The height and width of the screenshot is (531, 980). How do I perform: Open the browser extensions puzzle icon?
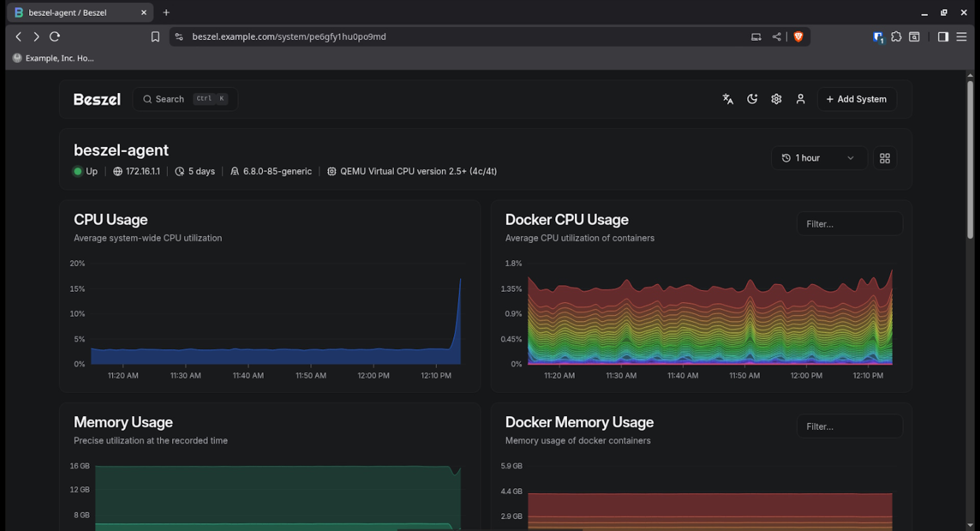[x=896, y=37]
